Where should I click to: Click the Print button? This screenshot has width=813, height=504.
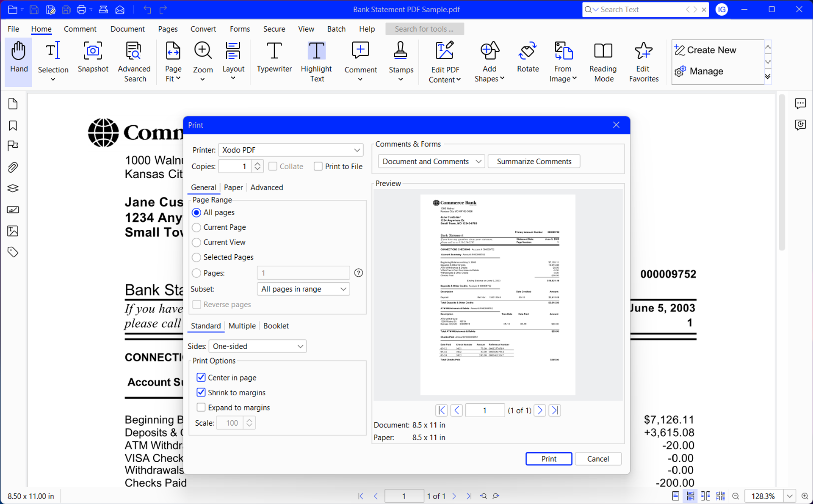(x=549, y=459)
